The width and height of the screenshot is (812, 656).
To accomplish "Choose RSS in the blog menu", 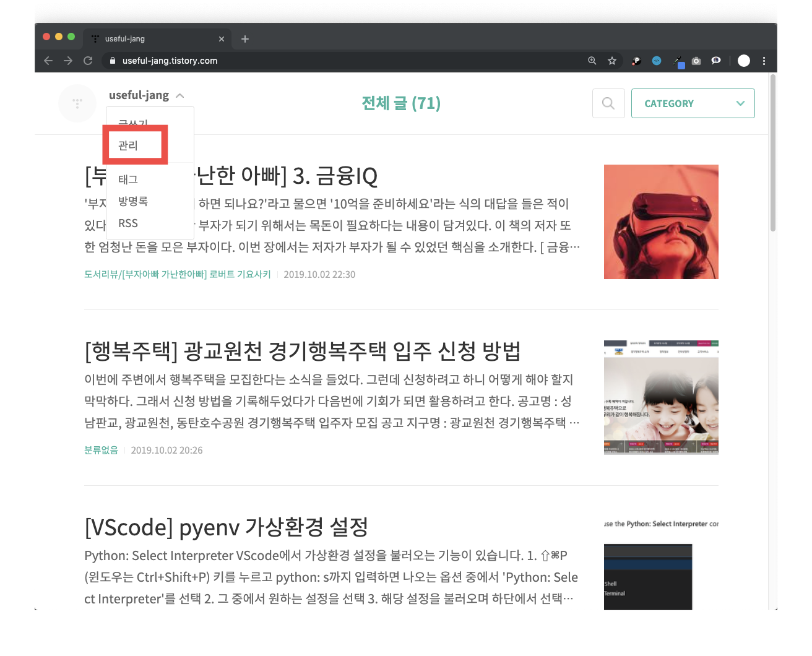I will (128, 223).
